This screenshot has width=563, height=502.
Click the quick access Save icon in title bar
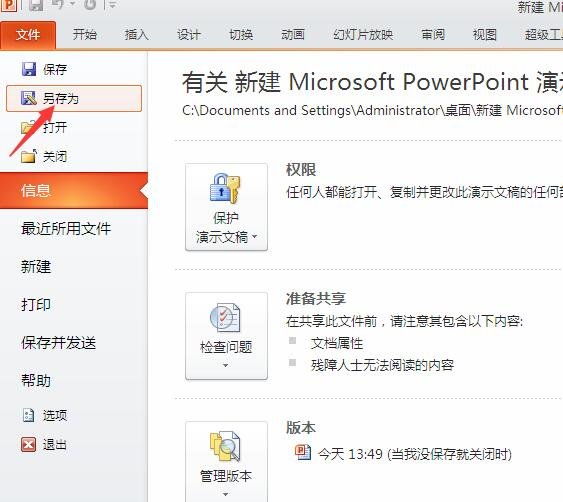[x=36, y=5]
